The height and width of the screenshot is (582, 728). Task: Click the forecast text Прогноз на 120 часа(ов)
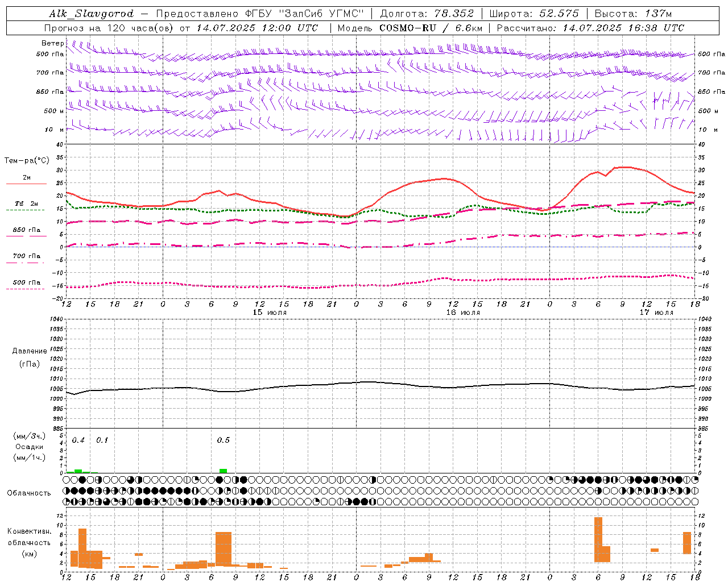click(x=109, y=28)
